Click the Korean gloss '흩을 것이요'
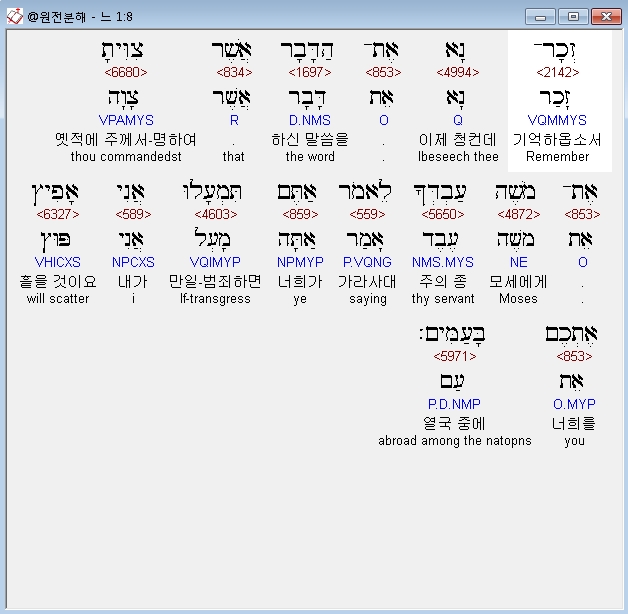This screenshot has width=628, height=614. (58, 282)
